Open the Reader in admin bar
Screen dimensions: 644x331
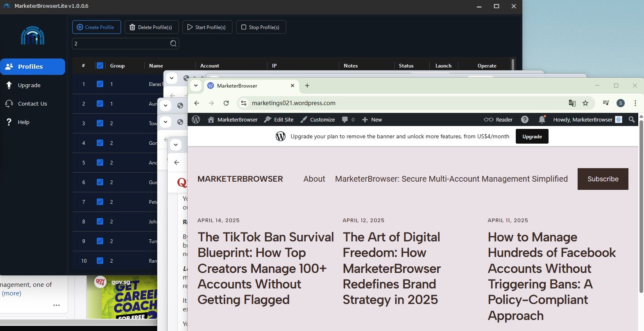click(498, 119)
